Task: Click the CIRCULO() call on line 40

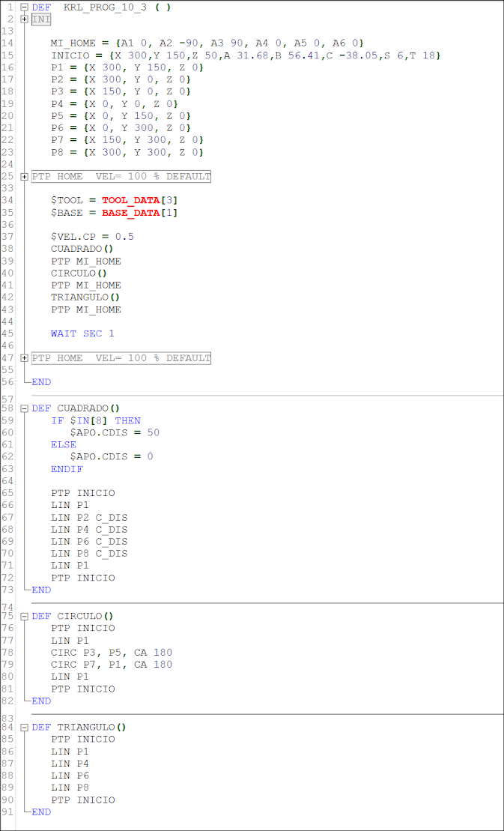Action: (x=79, y=273)
